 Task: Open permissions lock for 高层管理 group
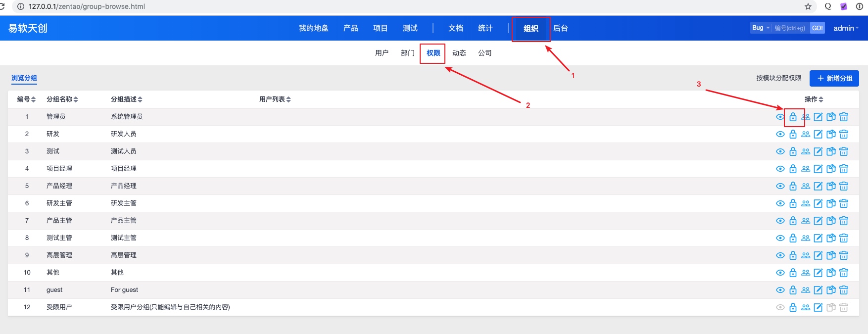coord(793,255)
